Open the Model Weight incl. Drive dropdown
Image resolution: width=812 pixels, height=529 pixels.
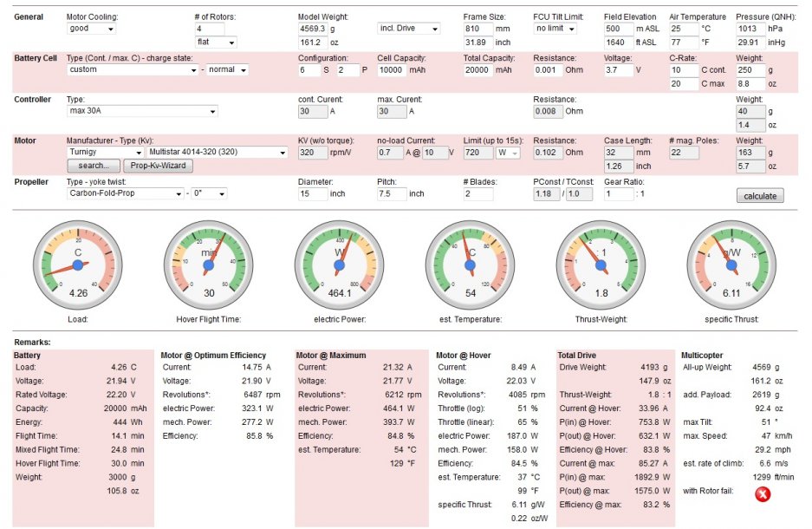(x=412, y=29)
